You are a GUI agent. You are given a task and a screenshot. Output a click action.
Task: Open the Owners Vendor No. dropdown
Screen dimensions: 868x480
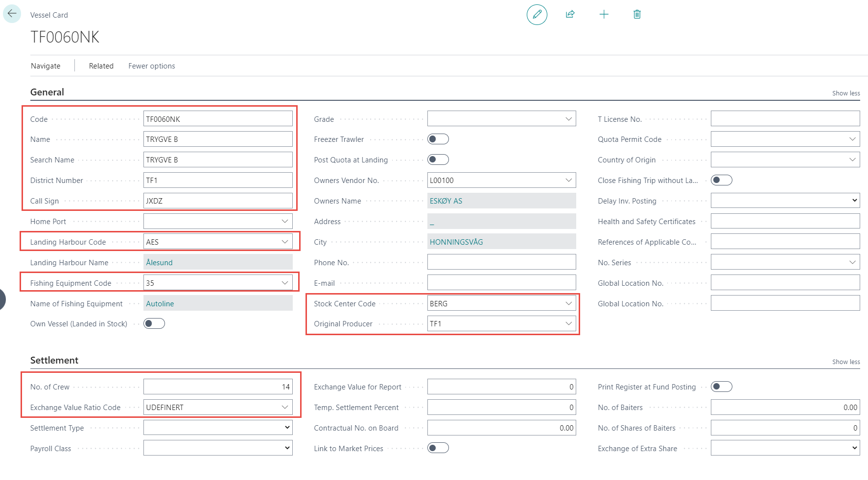568,181
